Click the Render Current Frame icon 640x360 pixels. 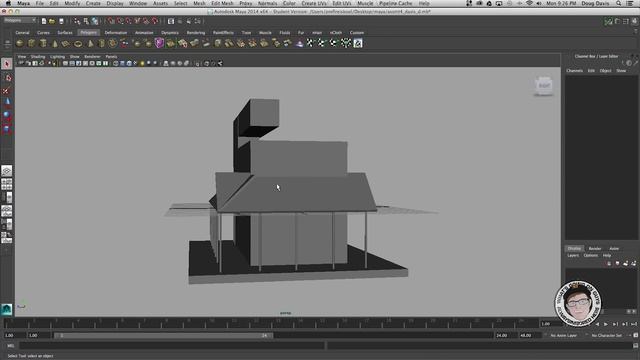point(171,21)
